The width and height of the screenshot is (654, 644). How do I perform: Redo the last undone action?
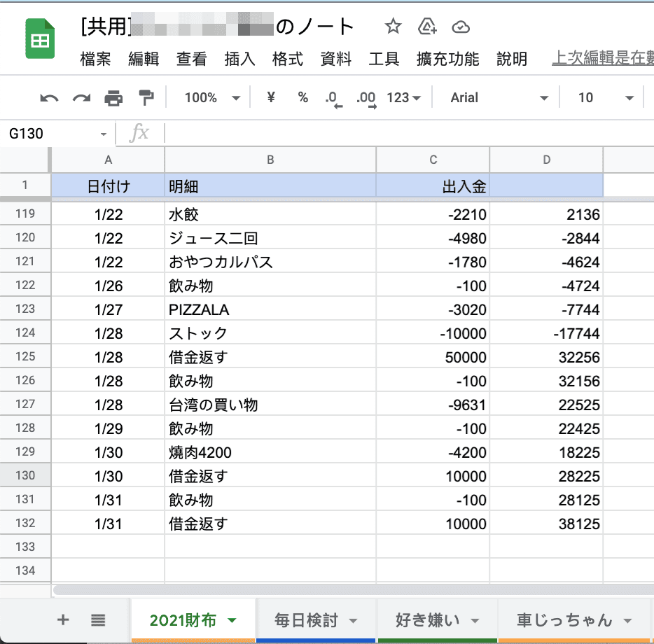coord(81,98)
